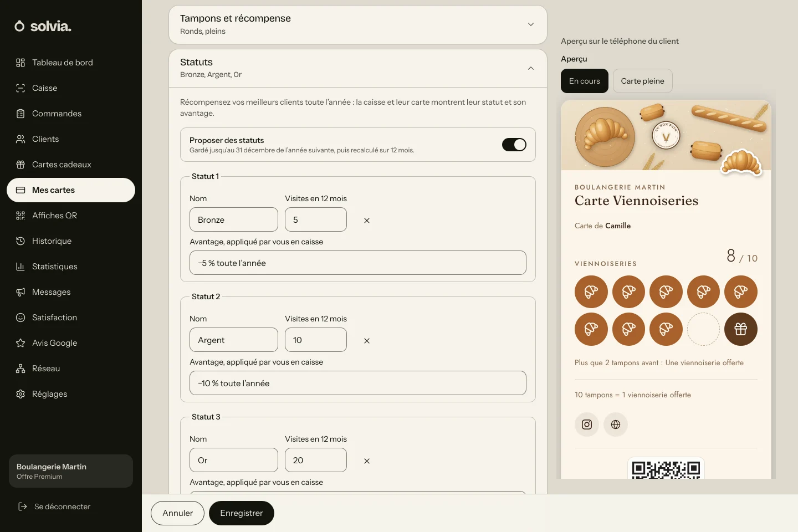
Task: Open Affiches QR code icon
Action: coord(21,216)
